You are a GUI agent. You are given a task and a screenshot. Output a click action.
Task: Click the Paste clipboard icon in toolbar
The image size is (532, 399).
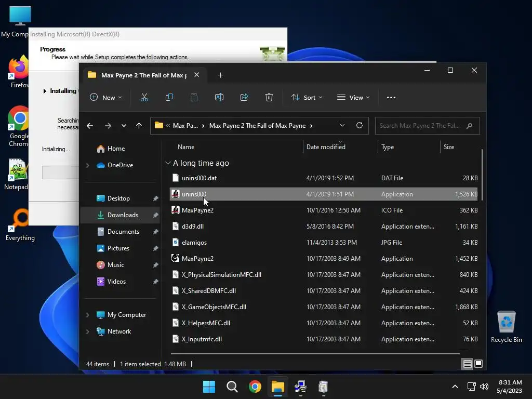coord(194,97)
